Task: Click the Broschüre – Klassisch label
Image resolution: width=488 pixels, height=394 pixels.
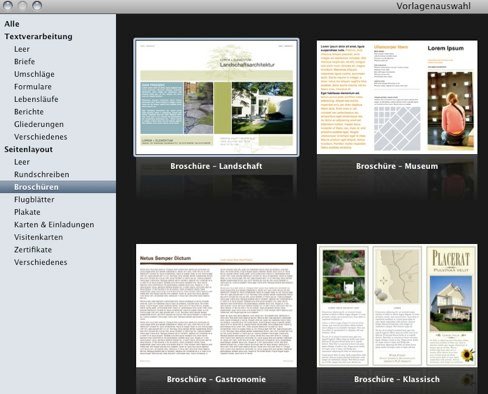Action: coord(397,379)
